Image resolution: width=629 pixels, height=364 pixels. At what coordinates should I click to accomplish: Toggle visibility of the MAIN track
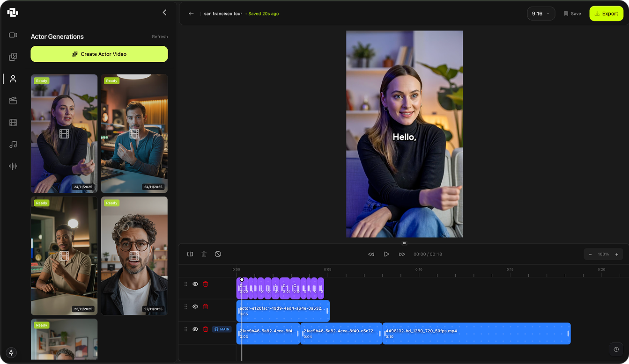[x=195, y=329]
